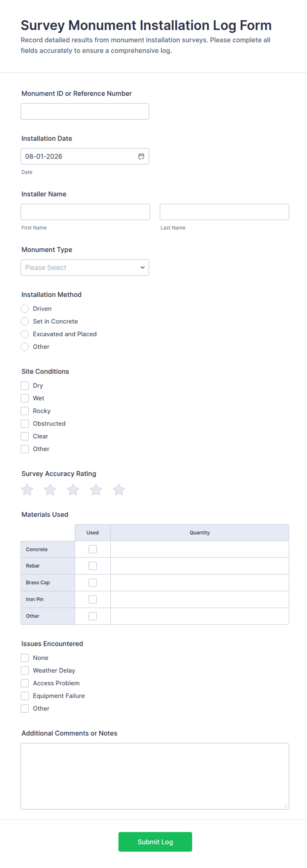Choose the third star in accuracy rating

[73, 490]
